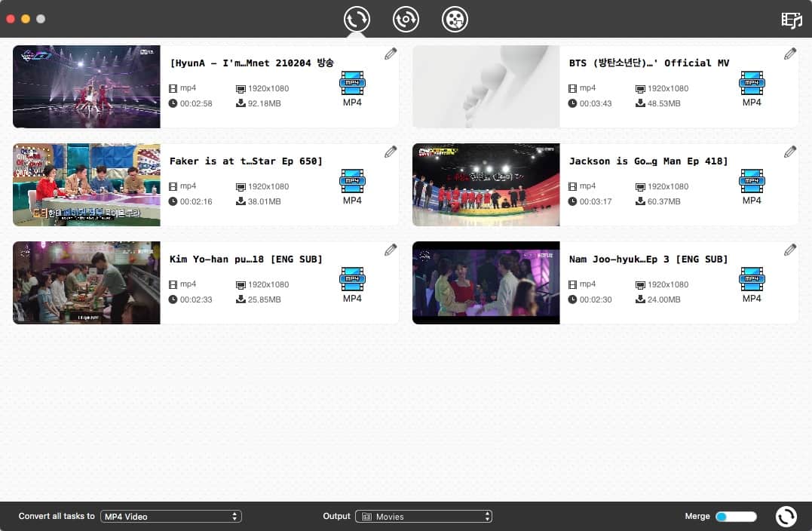
Task: Open the media library icon in the top right
Action: point(791,20)
